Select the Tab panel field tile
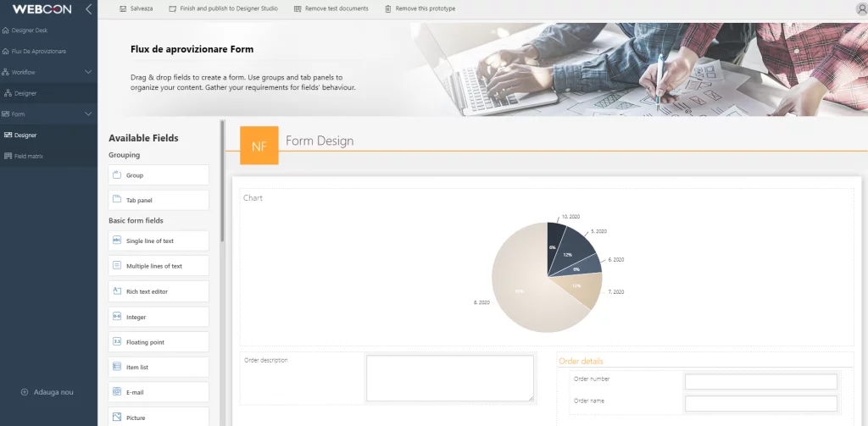 click(x=159, y=200)
